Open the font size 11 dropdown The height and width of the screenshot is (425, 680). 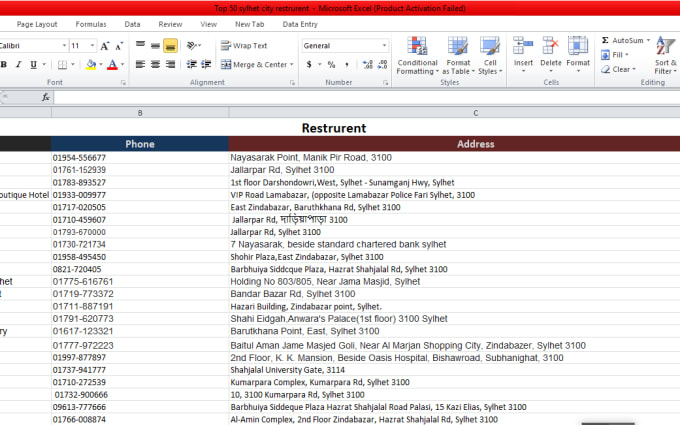[x=92, y=46]
